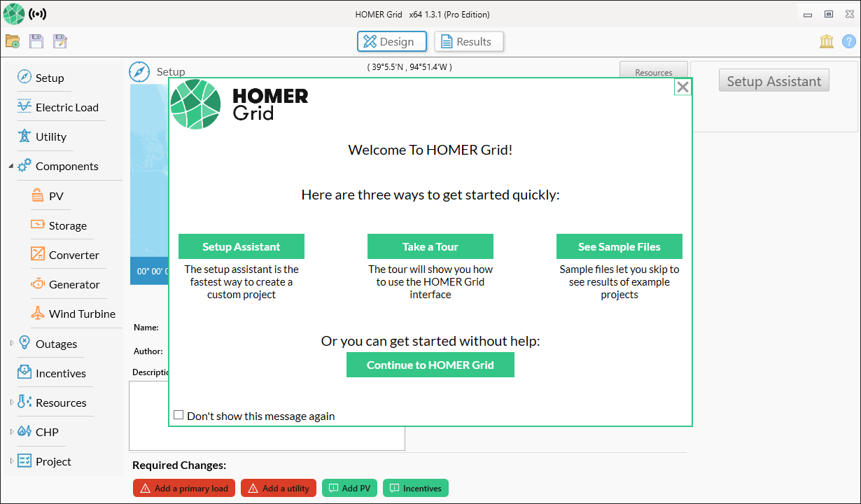This screenshot has width=861, height=504.
Task: Open HOMER Grid help
Action: [850, 41]
